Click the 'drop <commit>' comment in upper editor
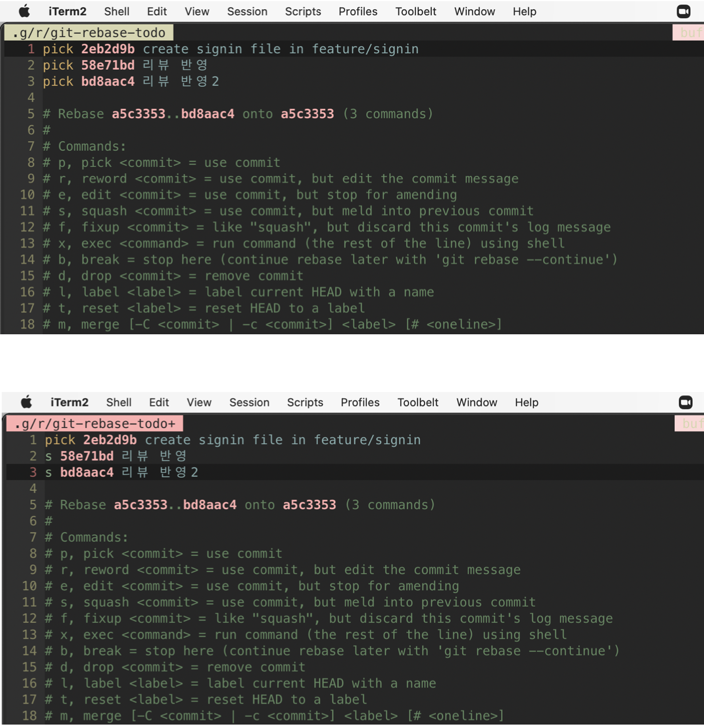Image resolution: width=704 pixels, height=728 pixels. [173, 276]
